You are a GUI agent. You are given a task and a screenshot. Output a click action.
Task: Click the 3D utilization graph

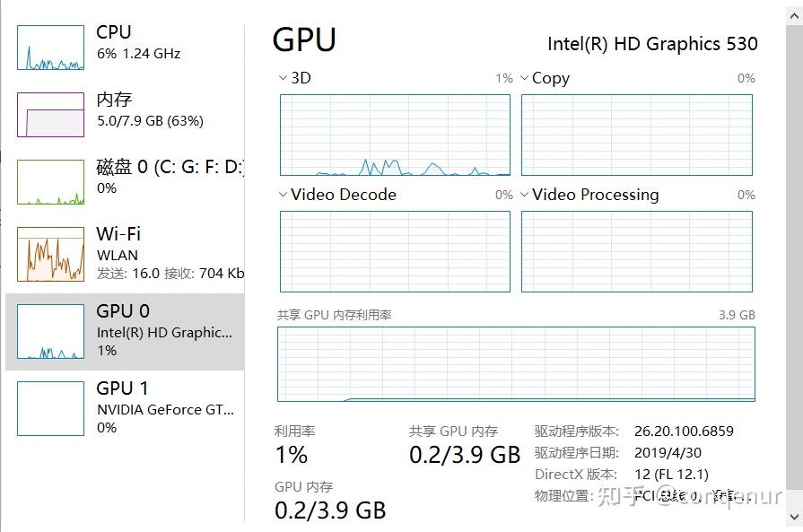(x=395, y=135)
